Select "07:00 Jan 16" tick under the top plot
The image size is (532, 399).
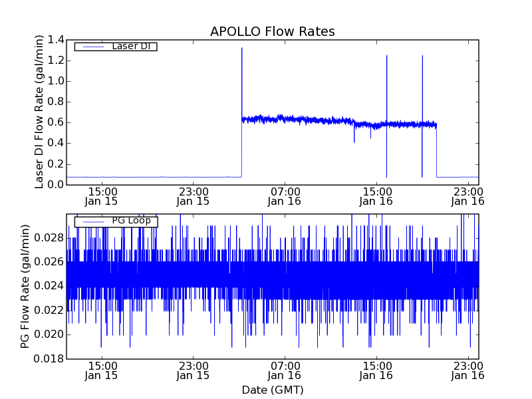click(x=285, y=196)
